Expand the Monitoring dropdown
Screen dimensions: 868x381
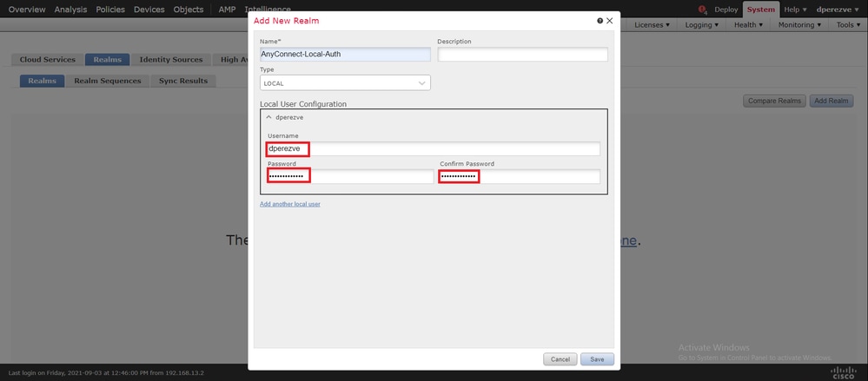tap(799, 25)
